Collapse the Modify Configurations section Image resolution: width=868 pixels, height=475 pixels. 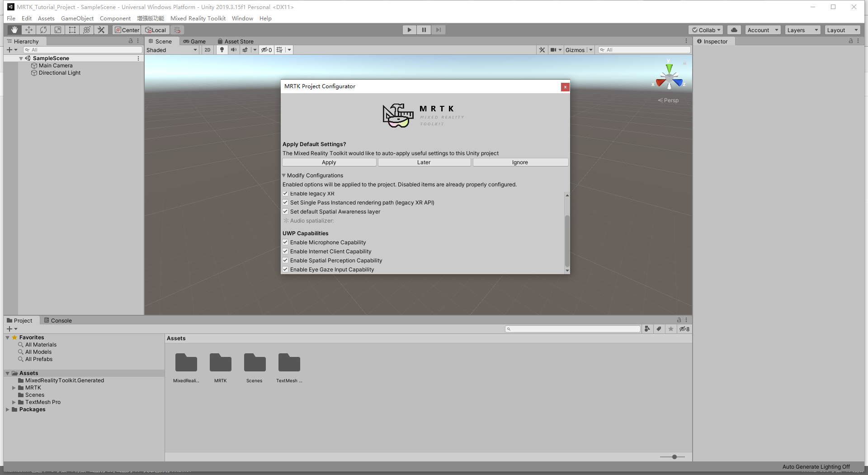click(284, 176)
